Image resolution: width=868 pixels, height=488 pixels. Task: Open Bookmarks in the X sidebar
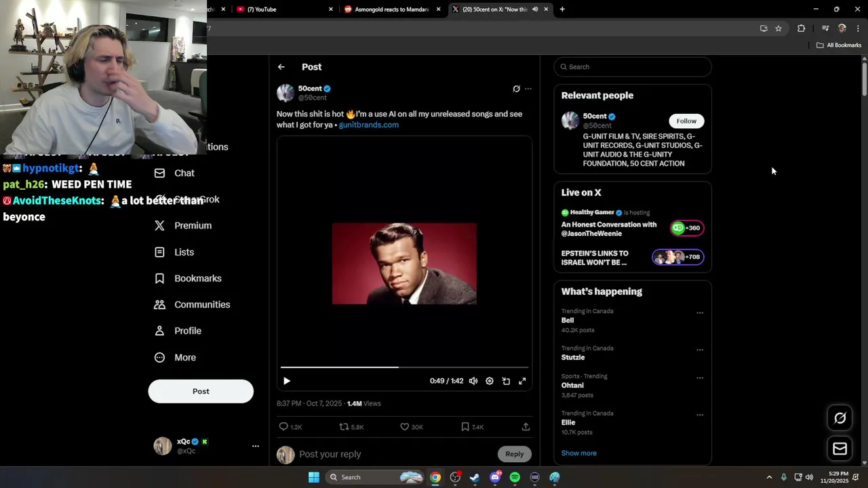click(x=188, y=279)
